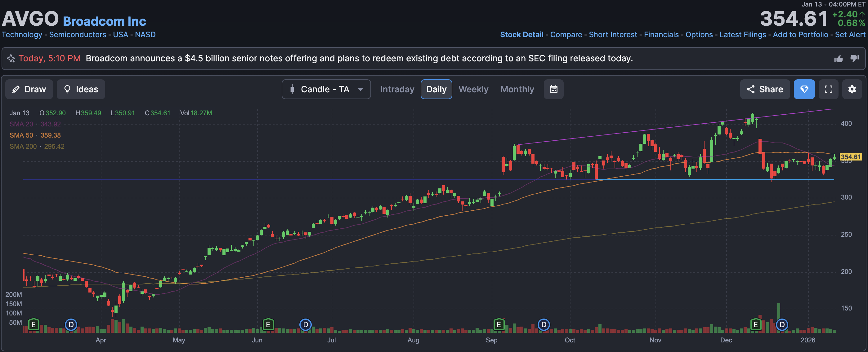Switch chart to Weekly timeframe
868x352 pixels.
[x=473, y=89]
